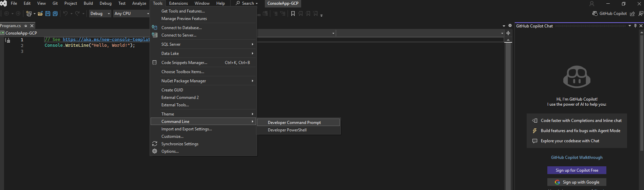Open the New Project dropdown arrow
This screenshot has height=190, width=644.
(x=34, y=14)
